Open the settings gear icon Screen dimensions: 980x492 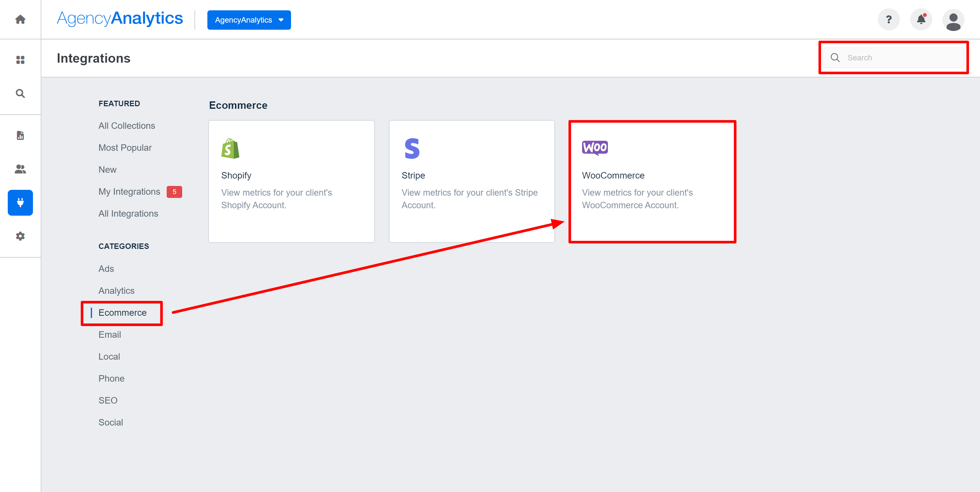pos(20,236)
